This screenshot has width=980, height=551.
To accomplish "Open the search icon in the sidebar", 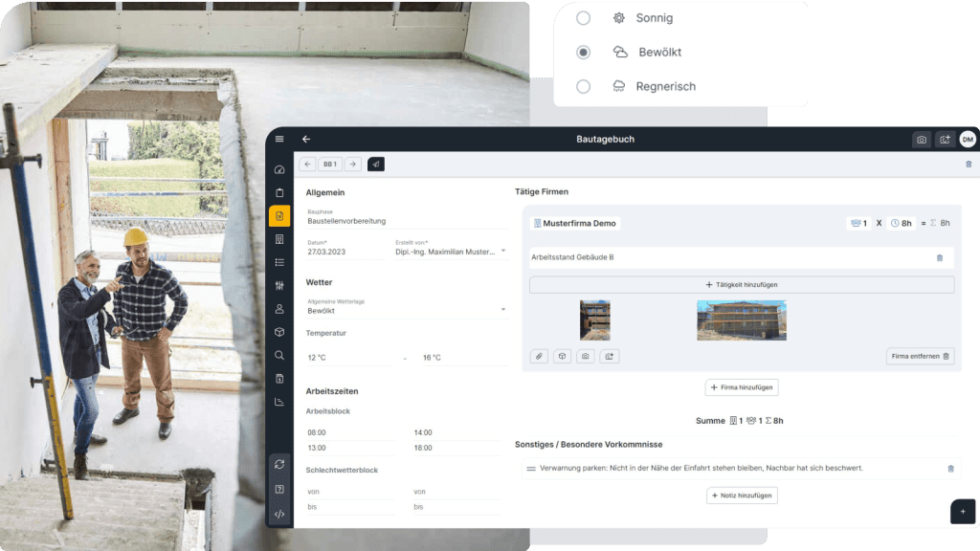I will point(279,355).
